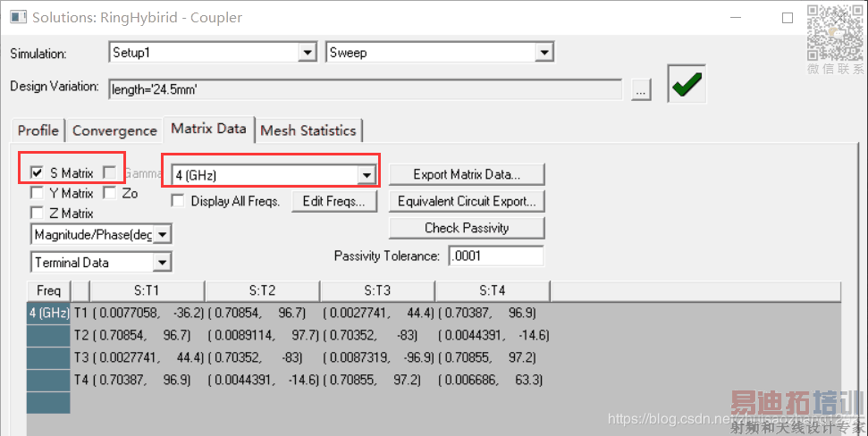Click the Solutions window title icon
868x436 pixels.
tap(18, 17)
